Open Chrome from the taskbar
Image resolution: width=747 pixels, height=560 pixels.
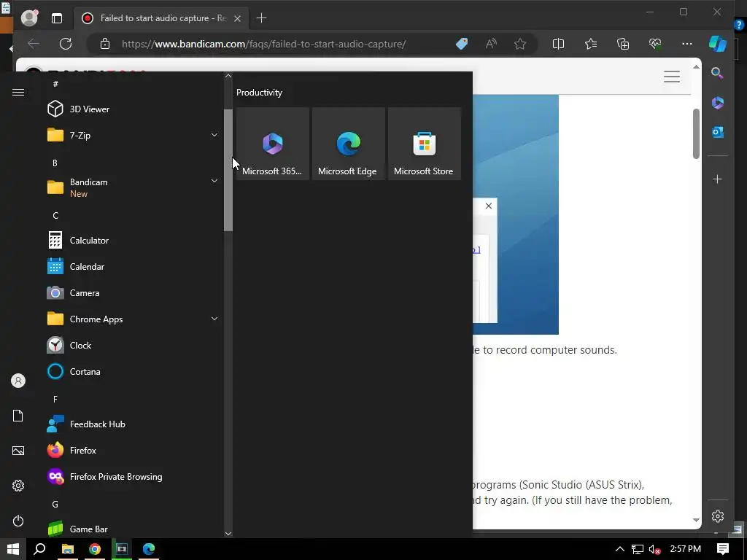click(x=95, y=549)
